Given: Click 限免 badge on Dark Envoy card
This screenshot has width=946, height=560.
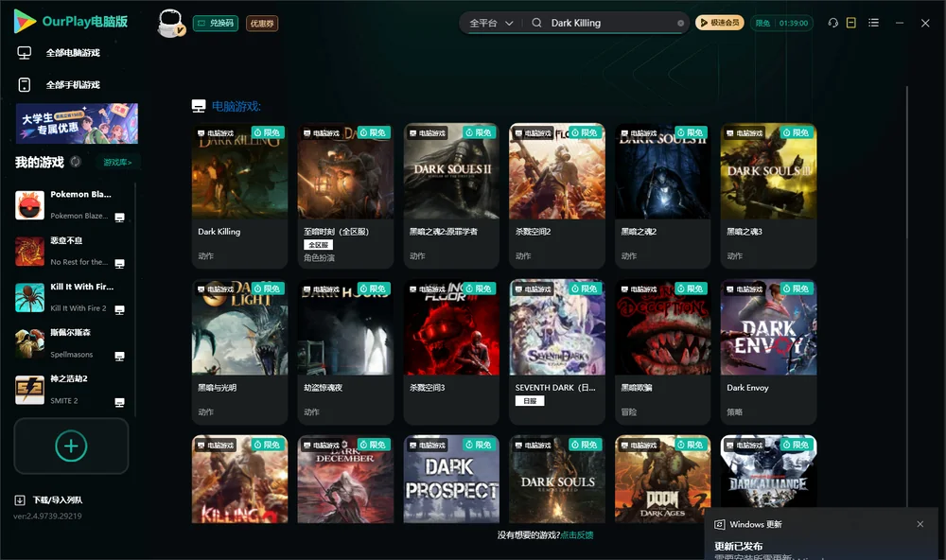Looking at the screenshot, I should point(796,289).
